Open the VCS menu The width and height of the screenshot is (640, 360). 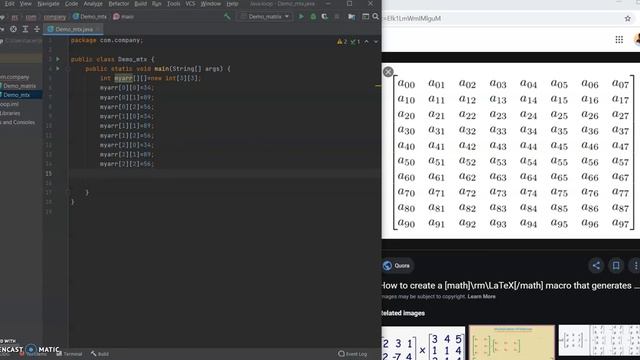190,4
